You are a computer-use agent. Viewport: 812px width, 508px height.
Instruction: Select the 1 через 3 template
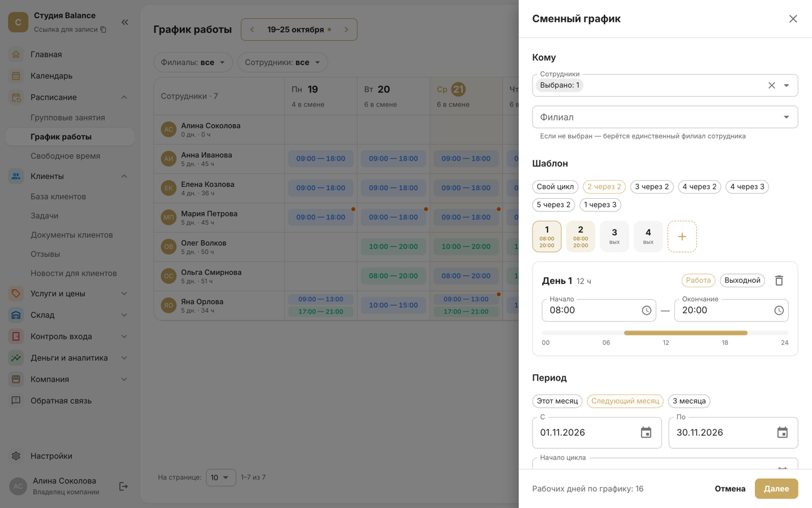click(x=600, y=204)
